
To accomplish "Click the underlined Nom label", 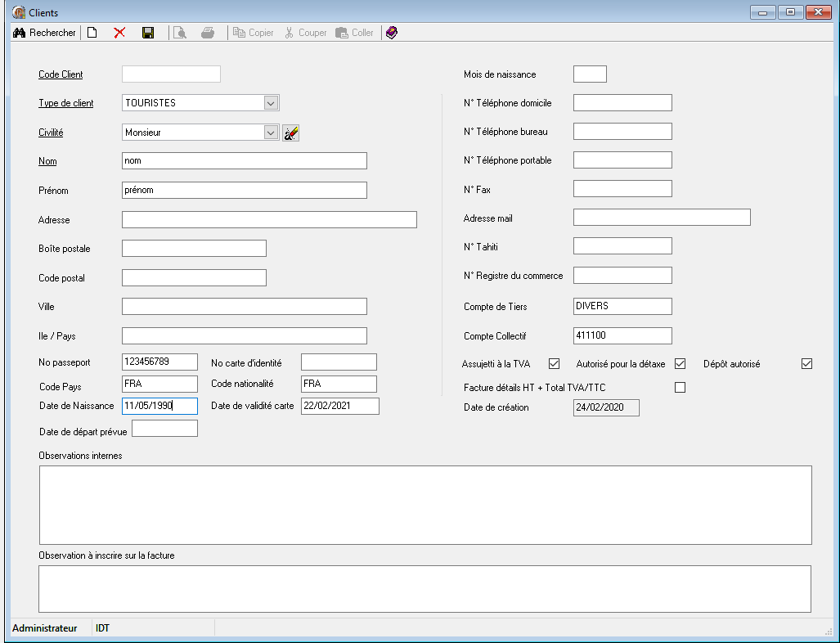I will [x=47, y=161].
